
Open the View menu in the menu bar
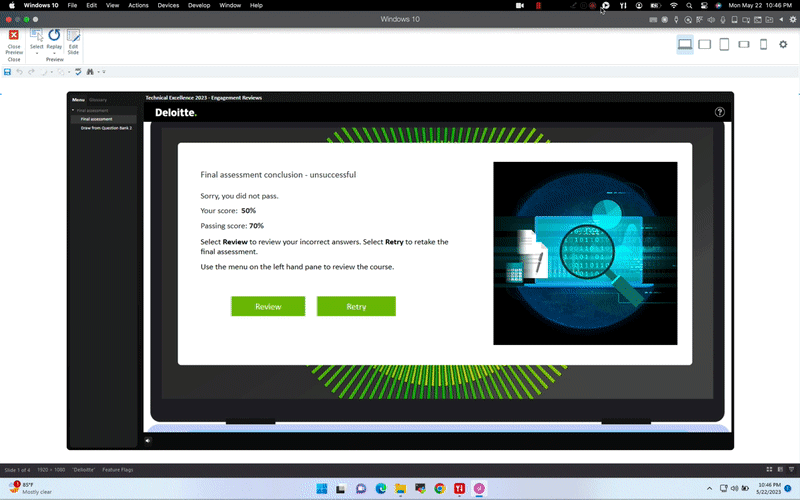click(x=112, y=5)
